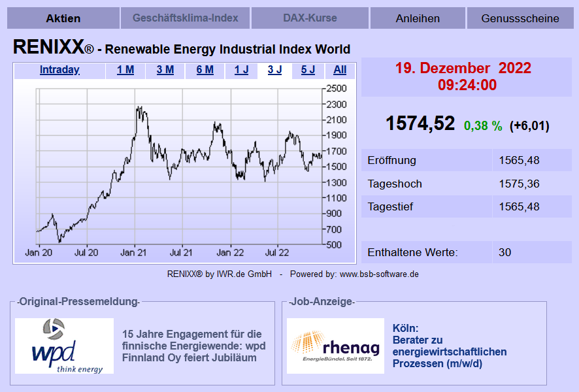Click the Enthaltene Werte row value 30

click(x=505, y=252)
